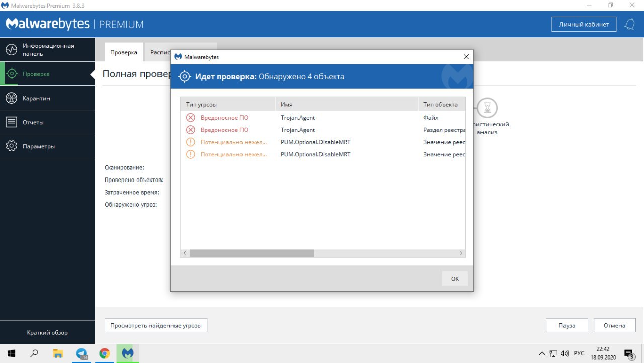Click warning icon of second PUM.Optional.DisableMRT row
644x363 pixels.
(191, 154)
